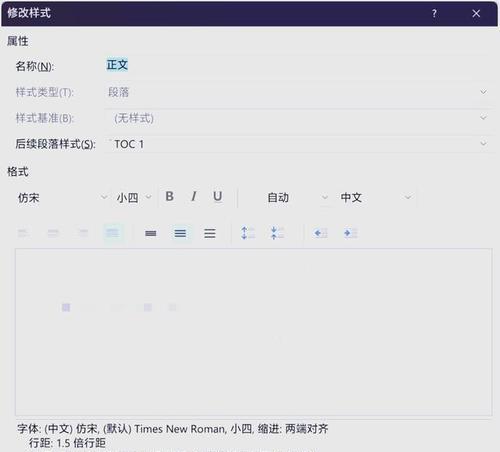
Task: Apply left alignment to paragraph
Action: (24, 233)
